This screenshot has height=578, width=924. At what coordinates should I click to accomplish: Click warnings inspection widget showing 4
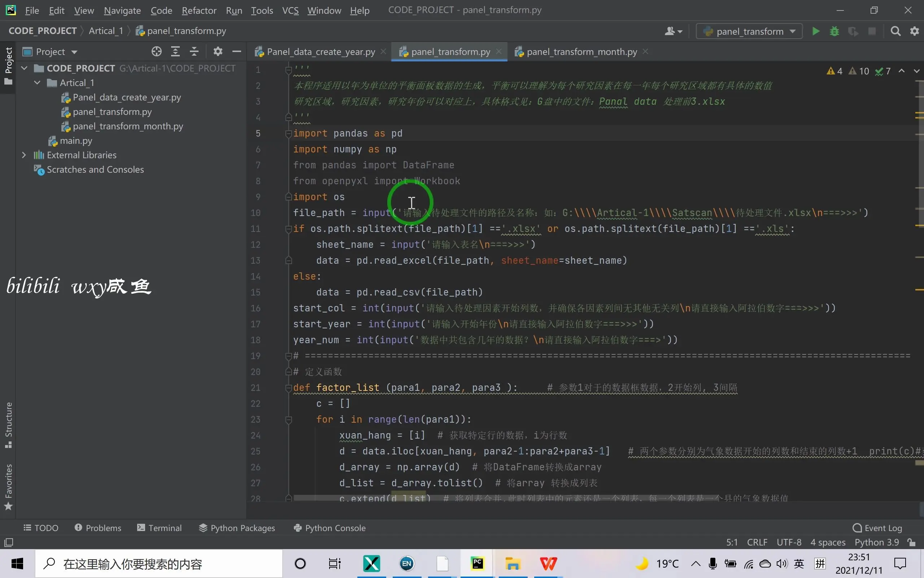[834, 71]
